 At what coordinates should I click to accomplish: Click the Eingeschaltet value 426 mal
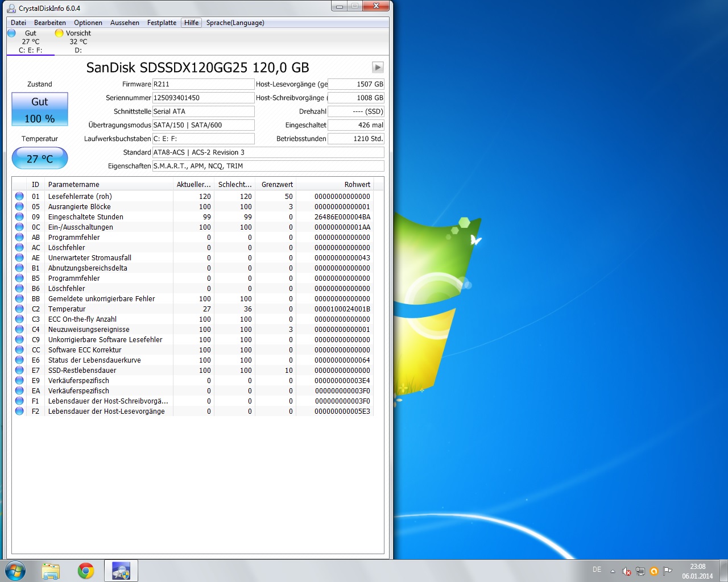(x=356, y=125)
